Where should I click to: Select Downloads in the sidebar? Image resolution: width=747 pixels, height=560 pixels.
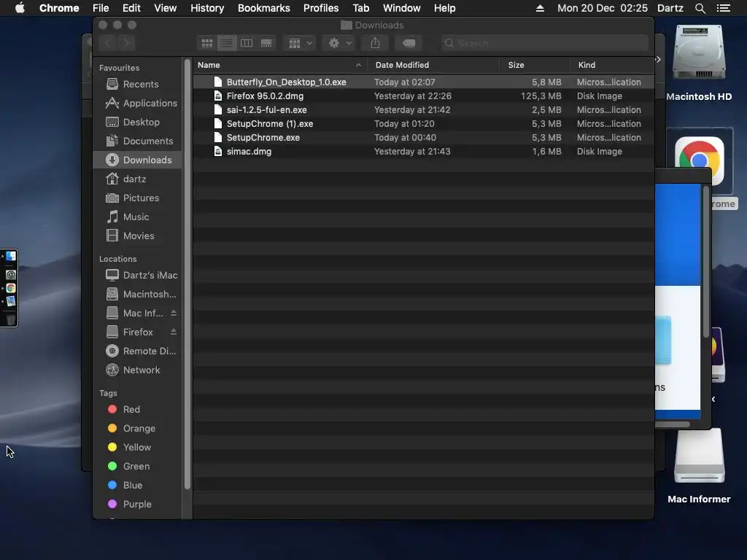pyautogui.click(x=137, y=160)
